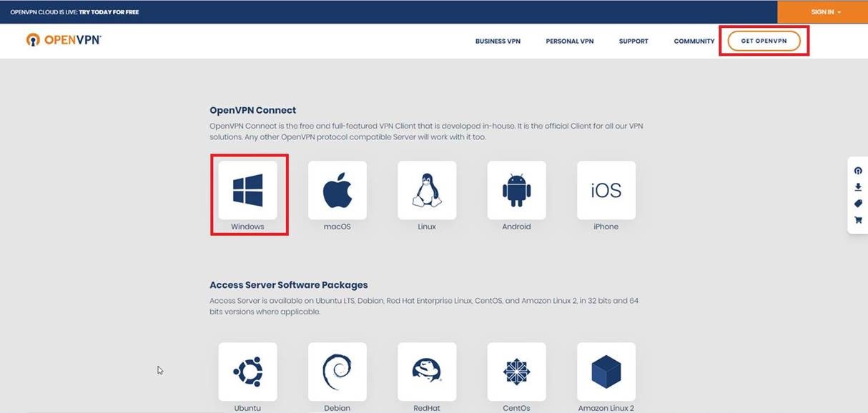Image resolution: width=868 pixels, height=413 pixels.
Task: Click the price tag sidebar icon
Action: (x=858, y=204)
